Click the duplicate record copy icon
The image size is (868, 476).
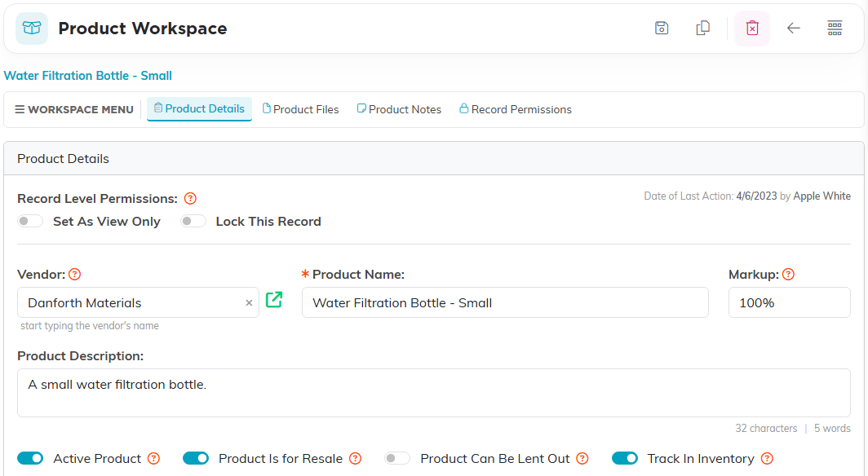[x=702, y=29]
